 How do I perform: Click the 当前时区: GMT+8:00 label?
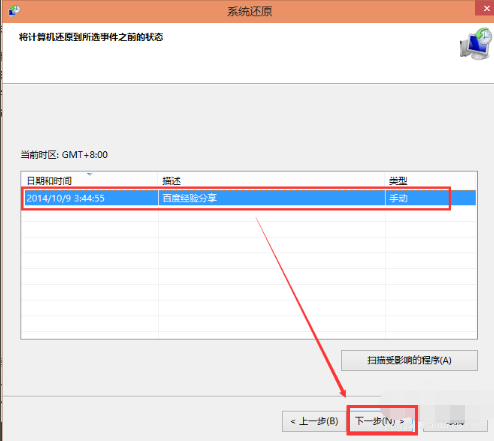tap(64, 155)
